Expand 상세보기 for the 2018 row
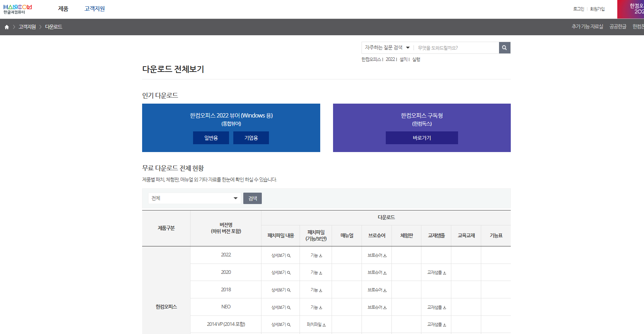644x334 pixels. [280, 289]
